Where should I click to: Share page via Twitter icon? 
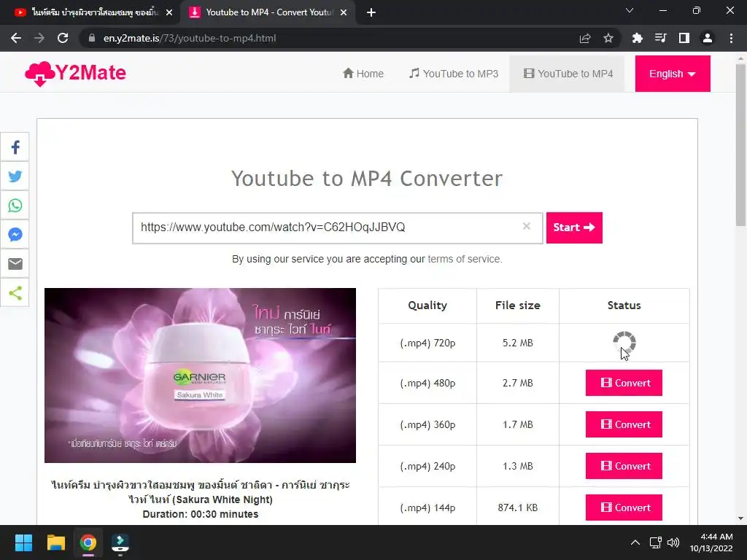(x=15, y=176)
